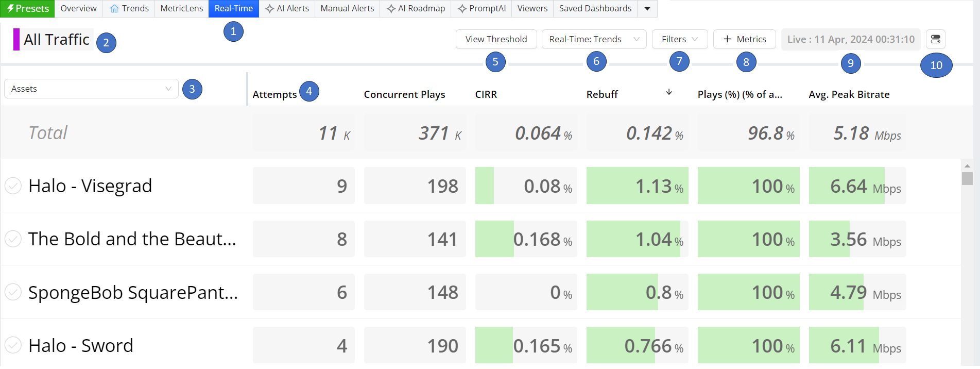Open the Filters dropdown
This screenshot has width=980, height=369.
click(x=679, y=39)
